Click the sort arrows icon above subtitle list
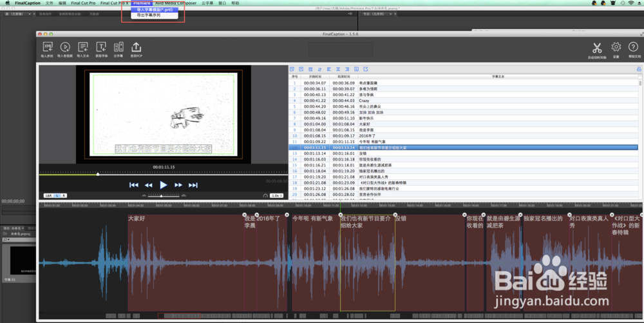The width and height of the screenshot is (644, 323). pyautogui.click(x=319, y=69)
